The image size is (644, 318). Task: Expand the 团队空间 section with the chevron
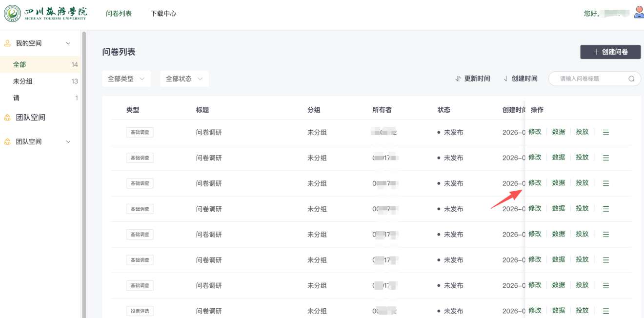tap(68, 142)
